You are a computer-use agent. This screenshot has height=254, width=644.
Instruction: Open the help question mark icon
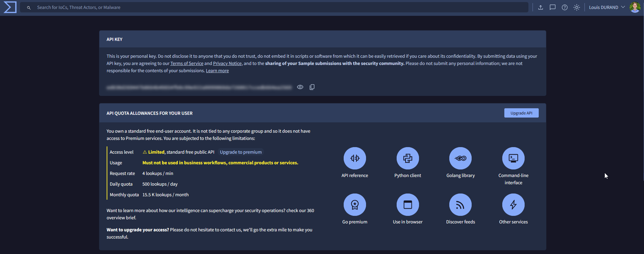[x=565, y=7]
